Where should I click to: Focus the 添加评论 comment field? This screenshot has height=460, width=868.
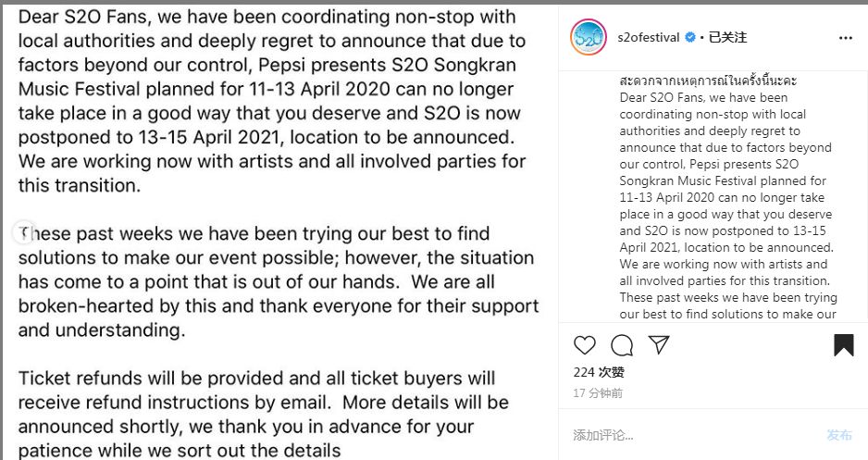click(x=692, y=435)
